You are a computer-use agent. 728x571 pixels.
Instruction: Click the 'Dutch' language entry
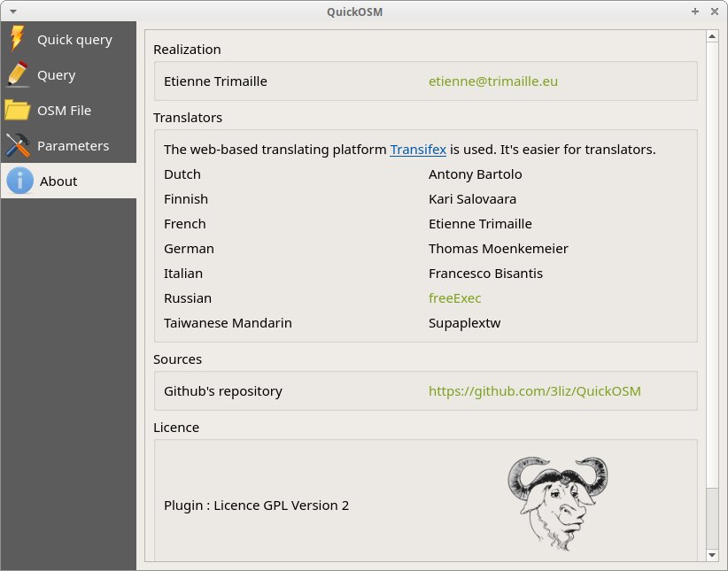coord(182,174)
